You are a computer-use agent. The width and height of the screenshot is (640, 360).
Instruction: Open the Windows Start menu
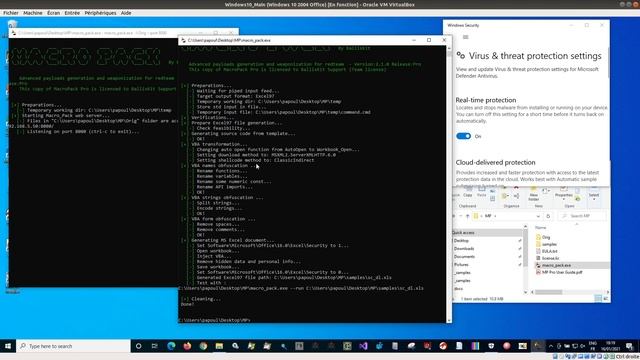[x=8, y=346]
